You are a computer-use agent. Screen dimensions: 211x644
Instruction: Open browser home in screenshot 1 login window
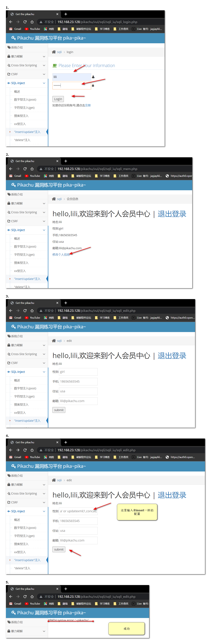pyautogui.click(x=32, y=22)
